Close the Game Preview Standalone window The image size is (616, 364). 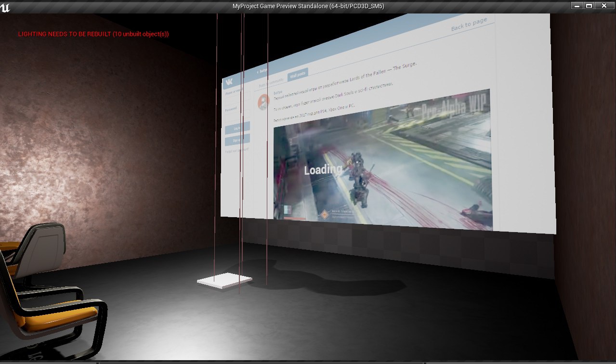(604, 6)
